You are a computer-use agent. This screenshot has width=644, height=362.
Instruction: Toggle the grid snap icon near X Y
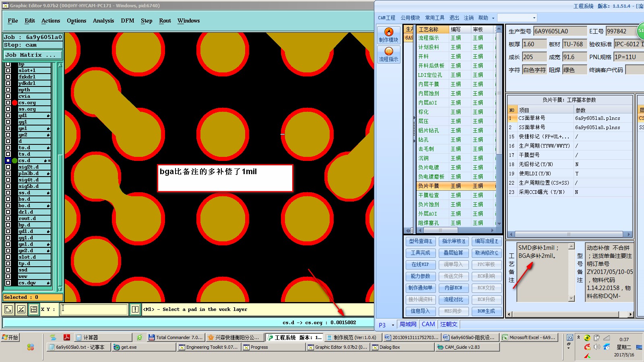click(34, 309)
